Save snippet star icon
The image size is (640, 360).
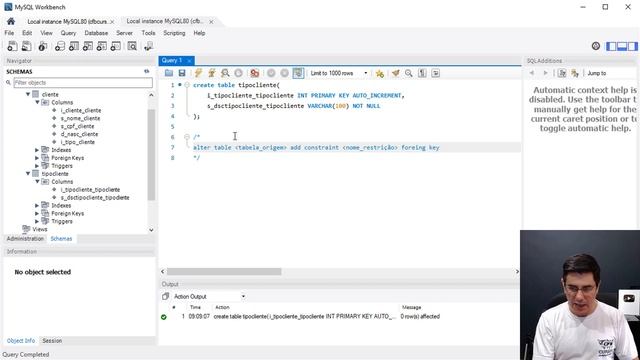click(x=380, y=73)
